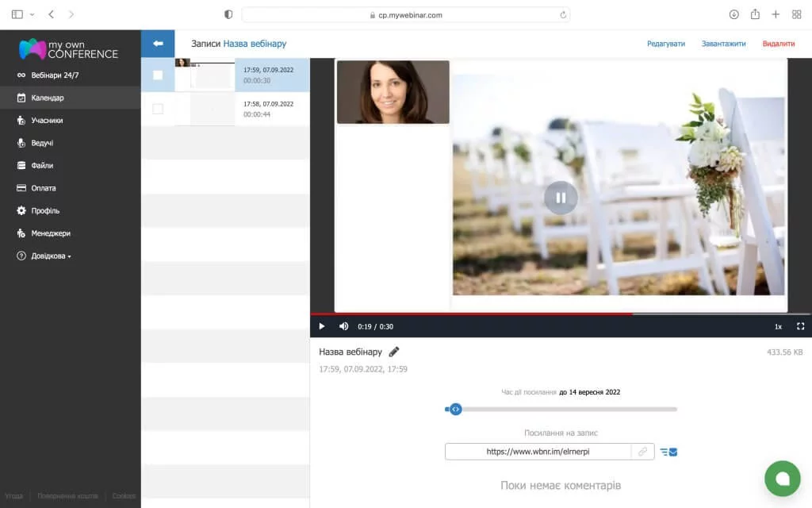Mute the video with the speaker icon
This screenshot has width=812, height=508.
pyautogui.click(x=343, y=326)
